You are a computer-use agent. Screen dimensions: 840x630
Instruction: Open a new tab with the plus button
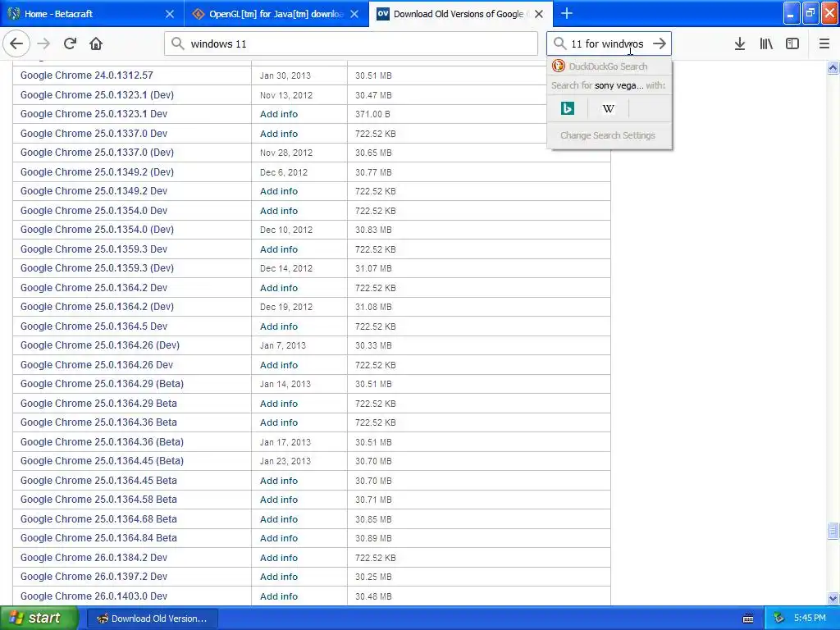[566, 13]
